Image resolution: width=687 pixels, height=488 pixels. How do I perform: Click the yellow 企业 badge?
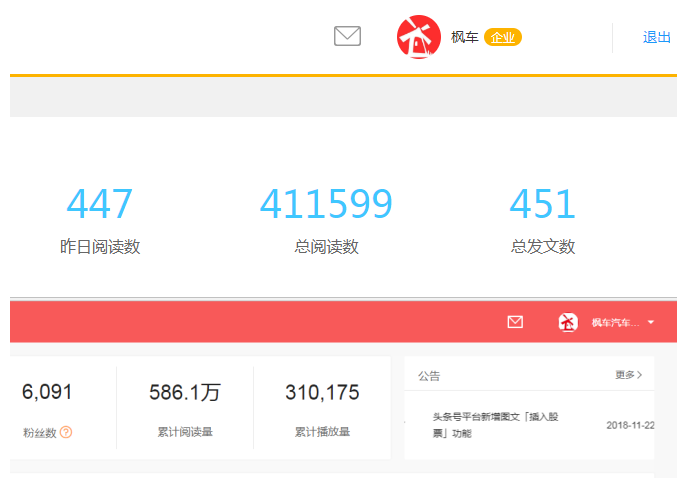point(503,37)
